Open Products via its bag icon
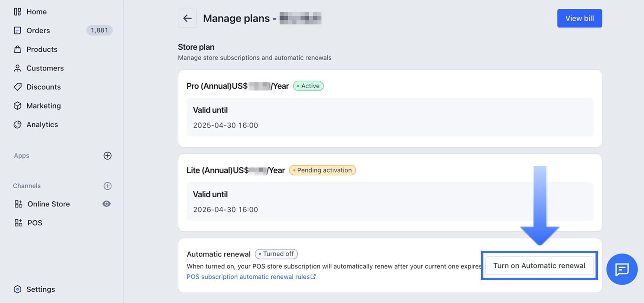 [x=17, y=49]
